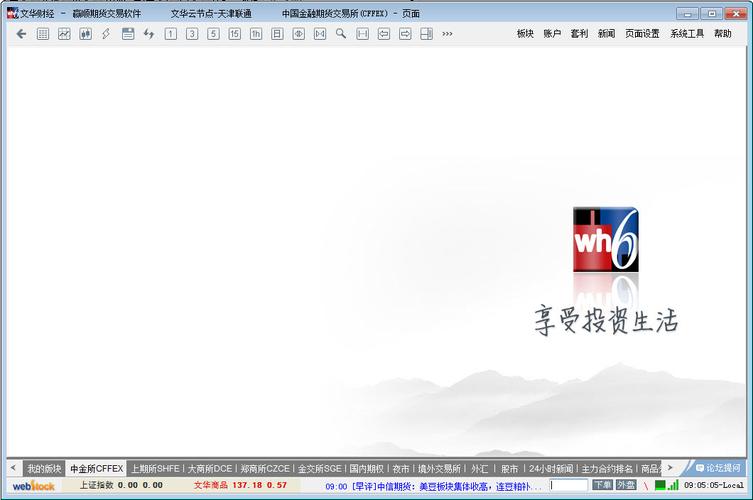Open the 帮助 menu
Screen dimensions: 753x500
point(723,34)
